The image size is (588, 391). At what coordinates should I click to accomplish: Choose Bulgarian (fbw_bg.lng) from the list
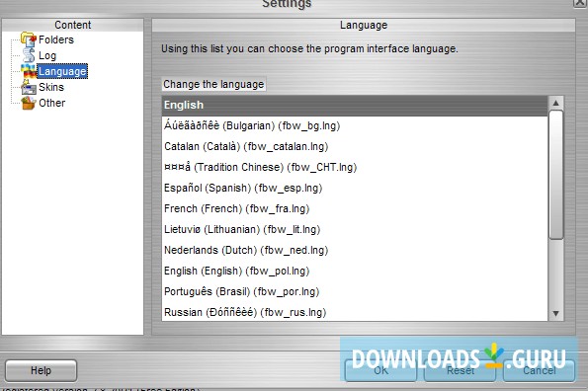tap(355, 125)
